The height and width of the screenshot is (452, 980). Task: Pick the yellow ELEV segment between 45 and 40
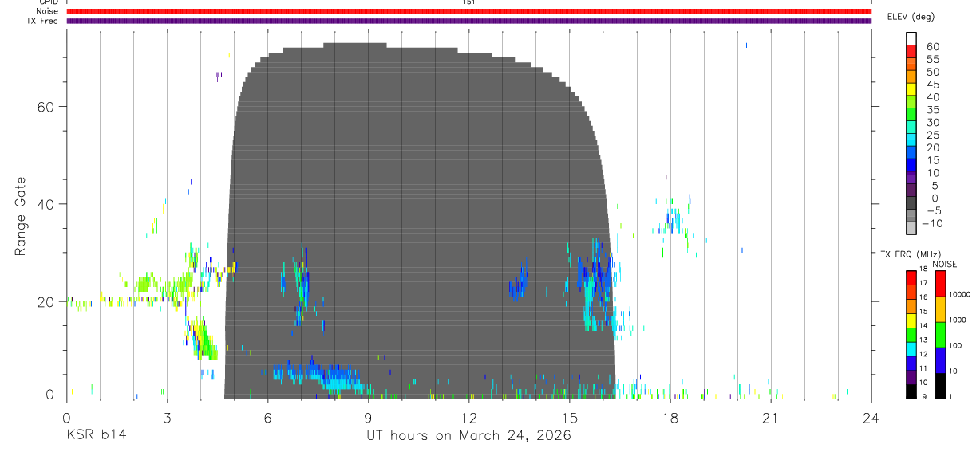911,88
